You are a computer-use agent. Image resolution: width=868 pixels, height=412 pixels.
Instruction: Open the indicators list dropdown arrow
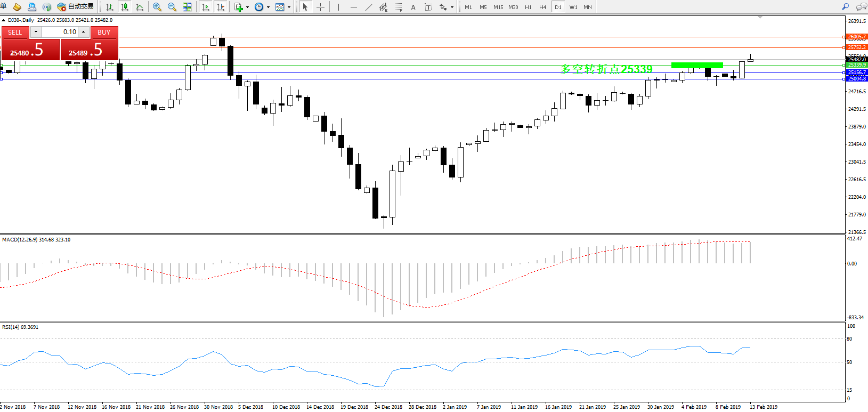point(247,7)
